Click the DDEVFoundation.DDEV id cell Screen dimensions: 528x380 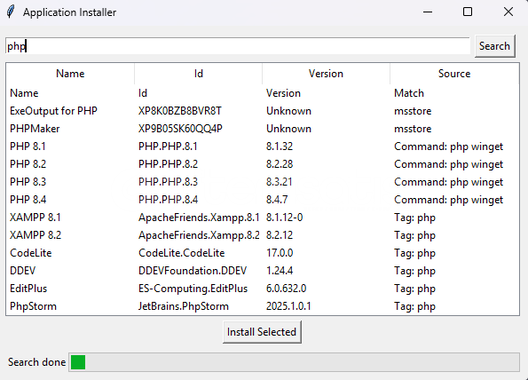click(x=192, y=271)
